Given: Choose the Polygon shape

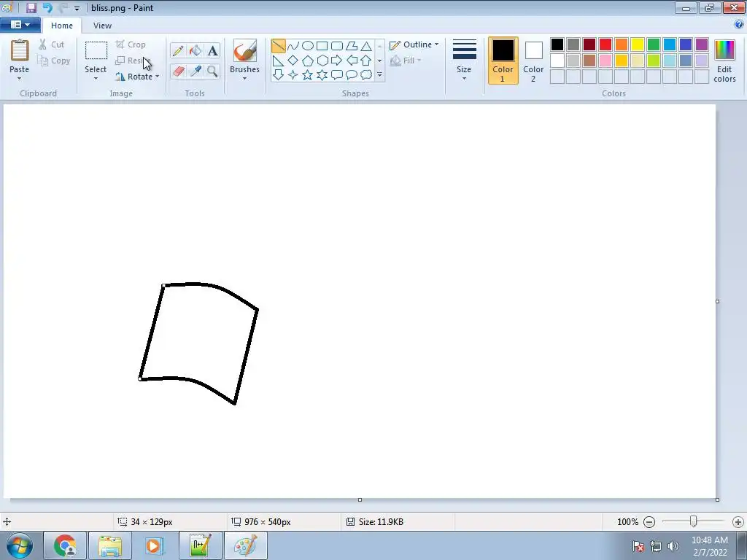Looking at the screenshot, I should point(352,46).
